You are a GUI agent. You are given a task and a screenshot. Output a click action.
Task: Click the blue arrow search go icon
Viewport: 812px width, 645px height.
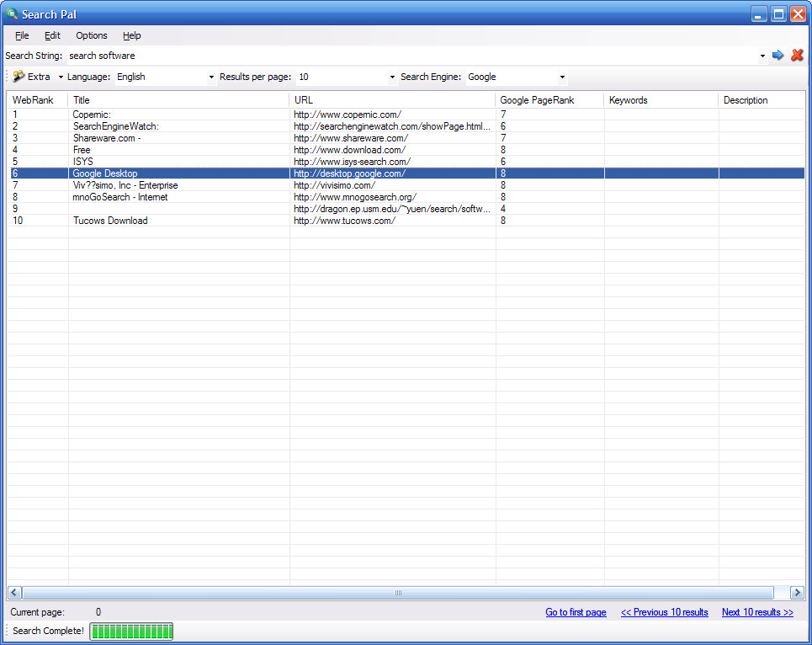[x=778, y=56]
